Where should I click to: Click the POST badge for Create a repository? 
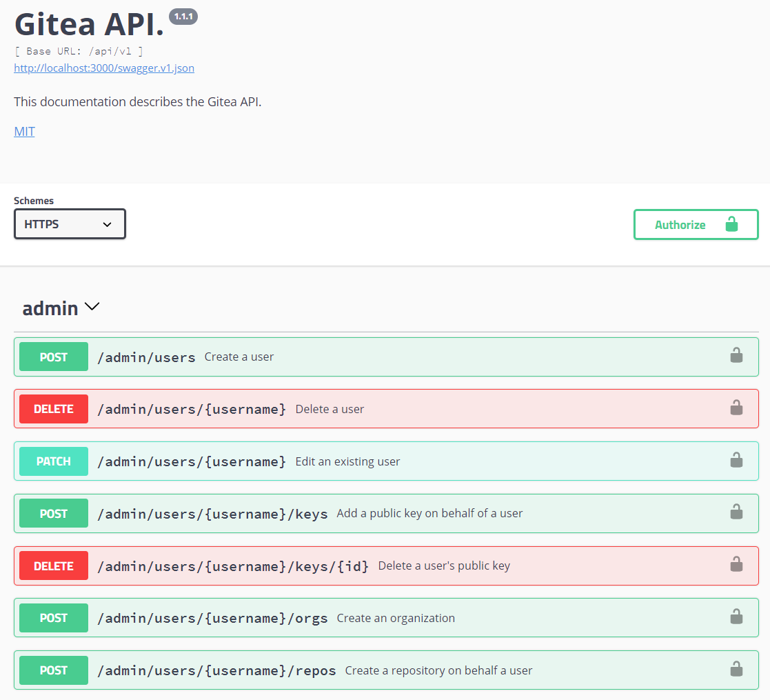(54, 670)
